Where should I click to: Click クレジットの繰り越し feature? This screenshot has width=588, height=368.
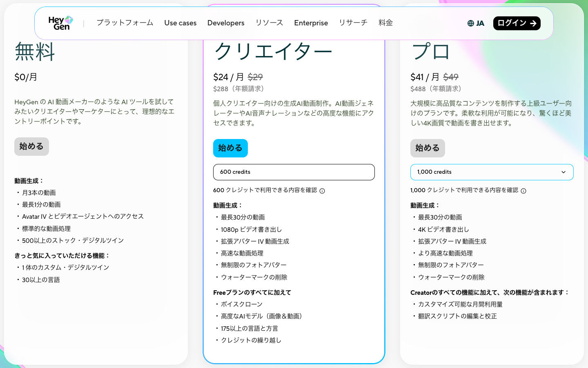(x=251, y=340)
